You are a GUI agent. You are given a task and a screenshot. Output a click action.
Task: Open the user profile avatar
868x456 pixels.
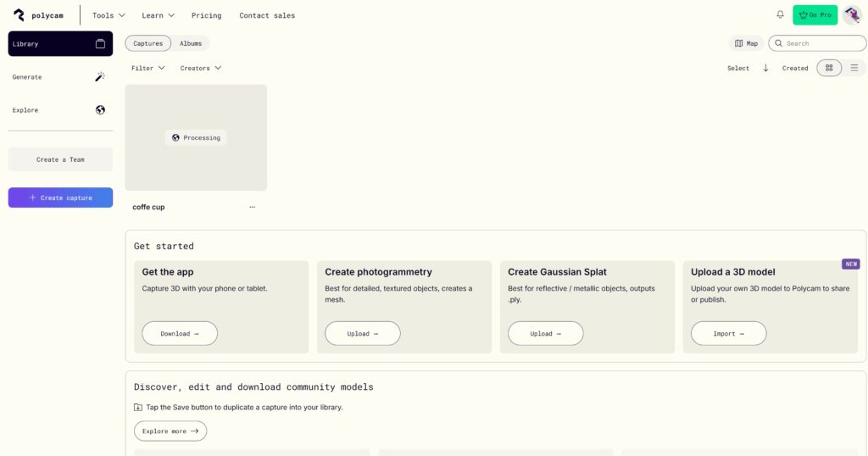[852, 15]
